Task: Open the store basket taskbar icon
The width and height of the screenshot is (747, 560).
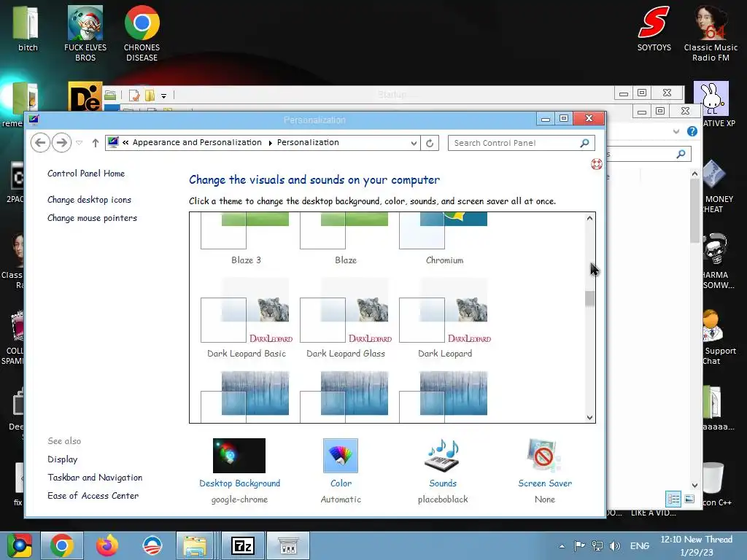Action: (287, 545)
